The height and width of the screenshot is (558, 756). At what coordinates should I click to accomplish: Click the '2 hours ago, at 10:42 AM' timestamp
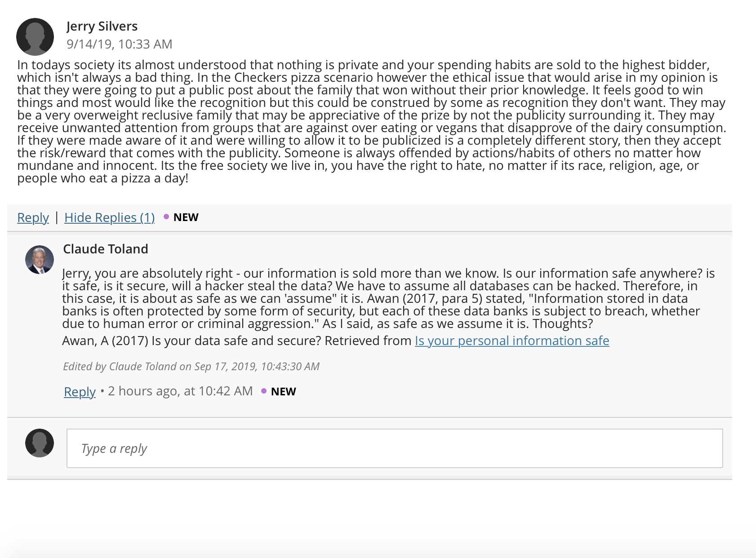180,391
